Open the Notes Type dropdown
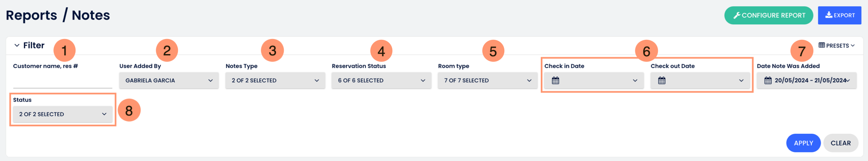The image size is (868, 161). point(275,80)
